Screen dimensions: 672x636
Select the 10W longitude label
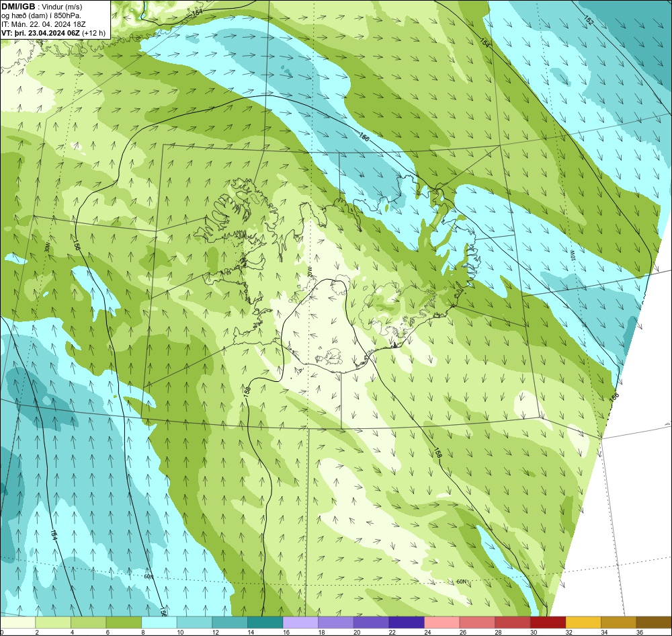click(x=572, y=255)
